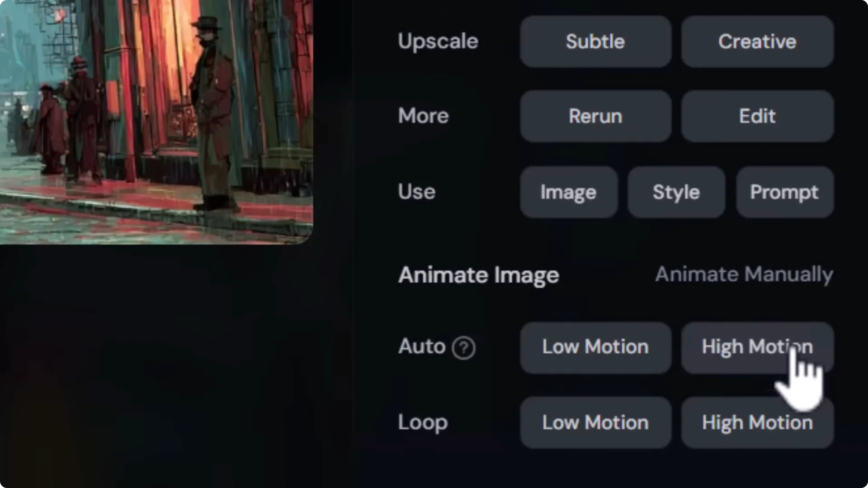The image size is (868, 488).
Task: Select the Creative upscale option
Action: coord(757,42)
